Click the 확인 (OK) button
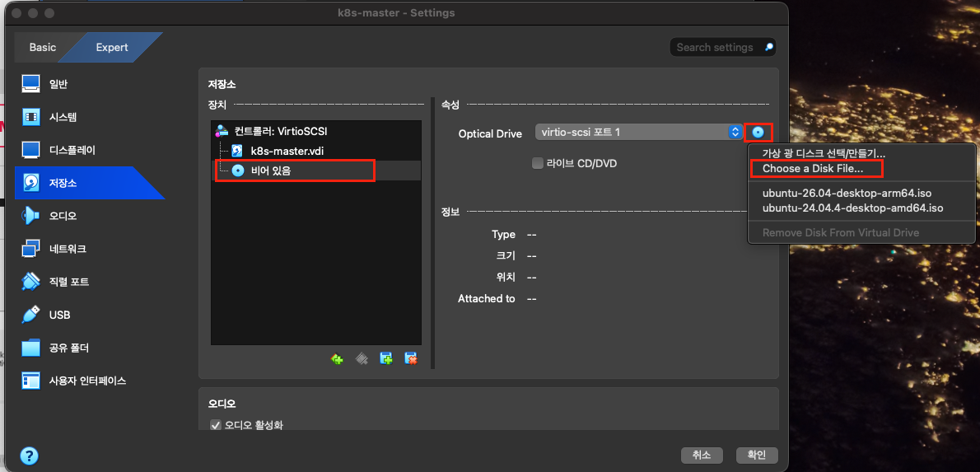 756,456
